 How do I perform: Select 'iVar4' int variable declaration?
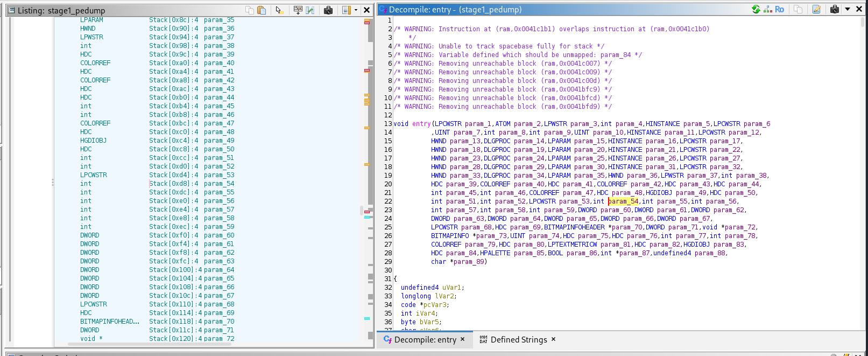pyautogui.click(x=425, y=313)
